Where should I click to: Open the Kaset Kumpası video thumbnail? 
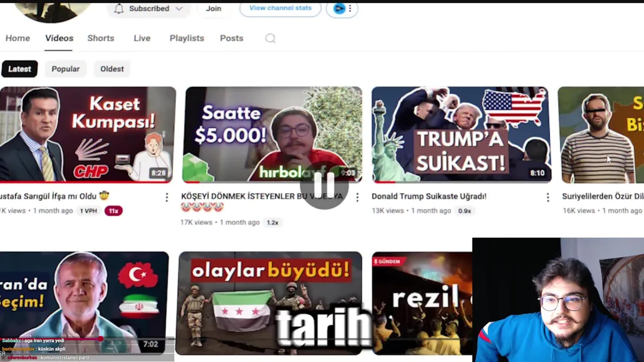point(88,135)
